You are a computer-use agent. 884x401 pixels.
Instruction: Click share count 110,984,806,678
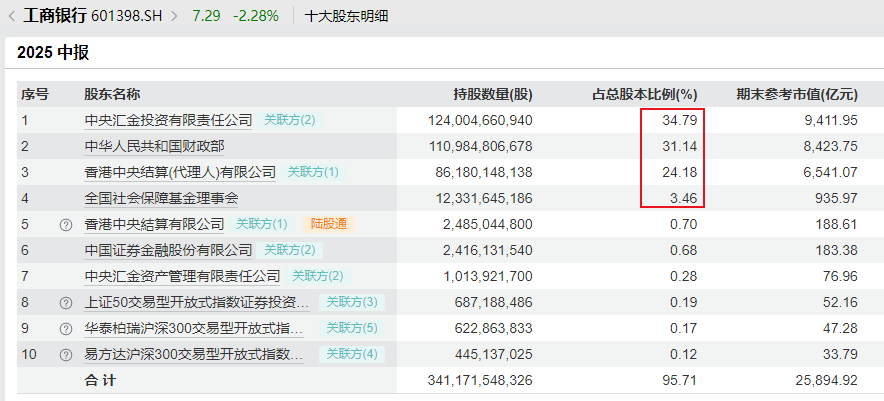pos(480,146)
